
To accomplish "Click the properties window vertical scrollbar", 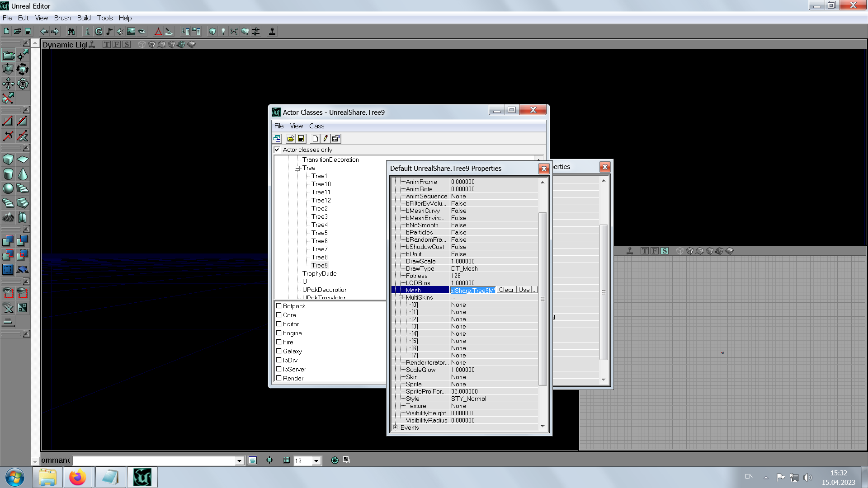I will pyautogui.click(x=542, y=298).
